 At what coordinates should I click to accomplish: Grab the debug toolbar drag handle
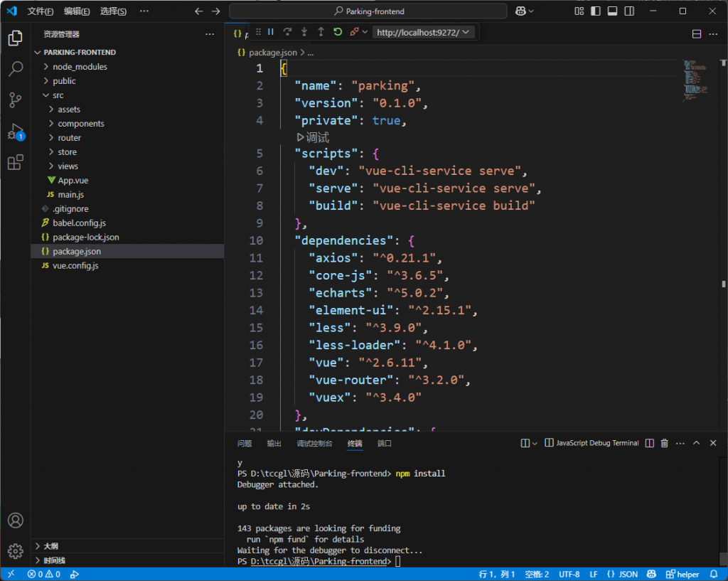coord(258,32)
